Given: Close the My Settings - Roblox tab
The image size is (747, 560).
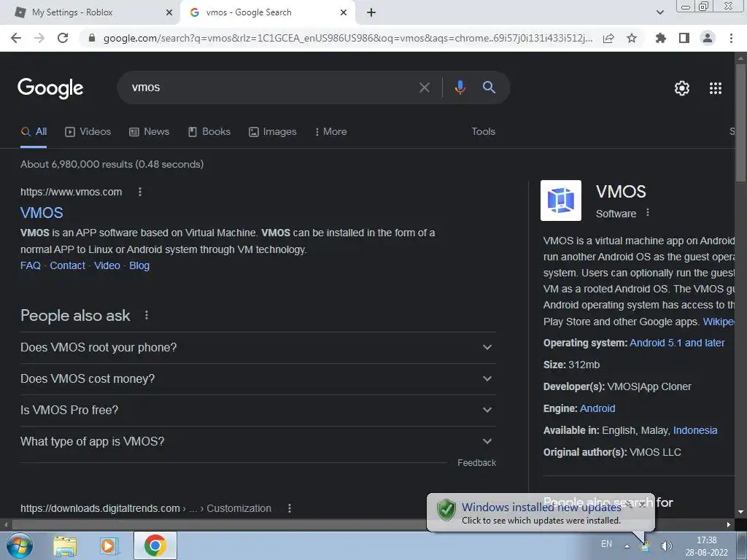Looking at the screenshot, I should point(169,12).
